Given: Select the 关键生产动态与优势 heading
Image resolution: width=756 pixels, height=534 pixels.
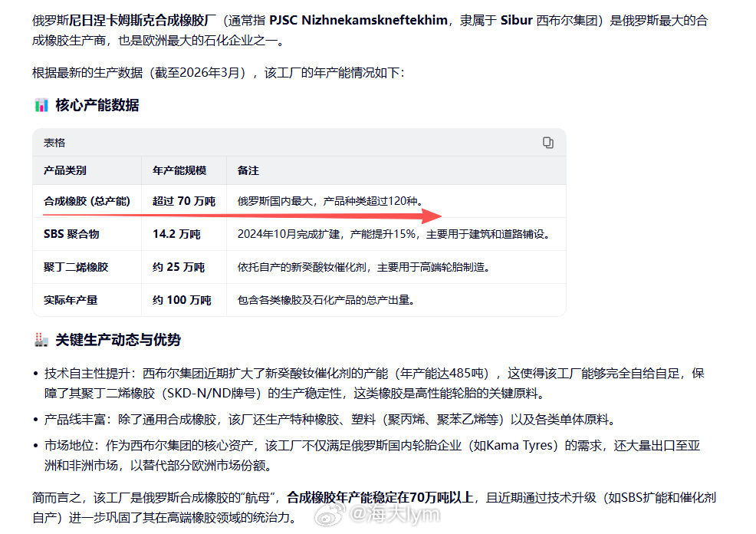Looking at the screenshot, I should [x=117, y=340].
